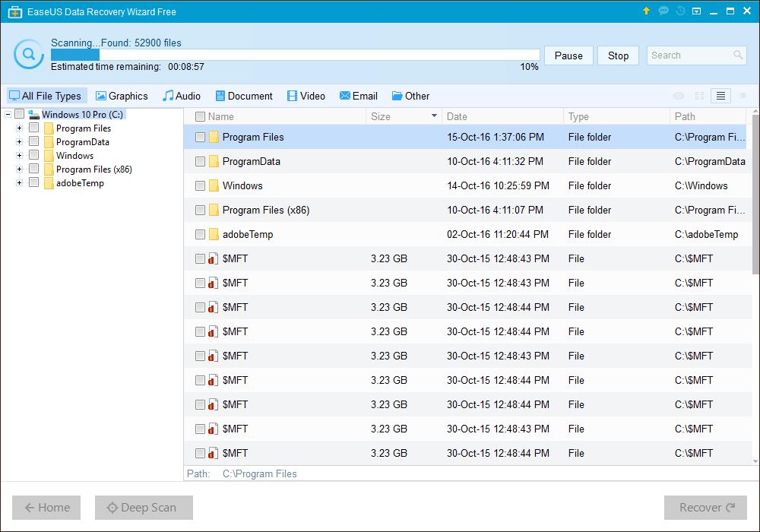Expand the Program Files tree node

[20, 128]
